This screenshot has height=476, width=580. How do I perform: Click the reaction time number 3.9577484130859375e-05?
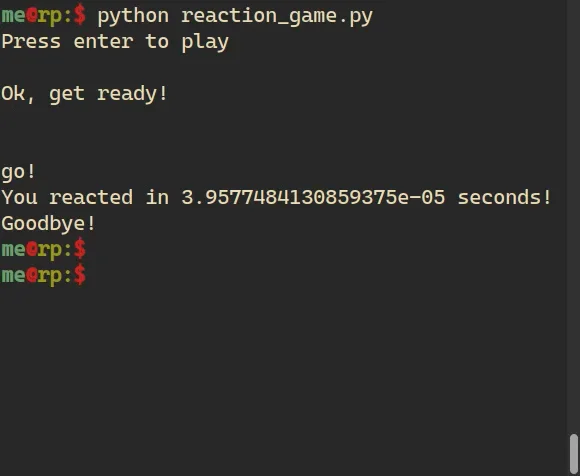(313, 197)
